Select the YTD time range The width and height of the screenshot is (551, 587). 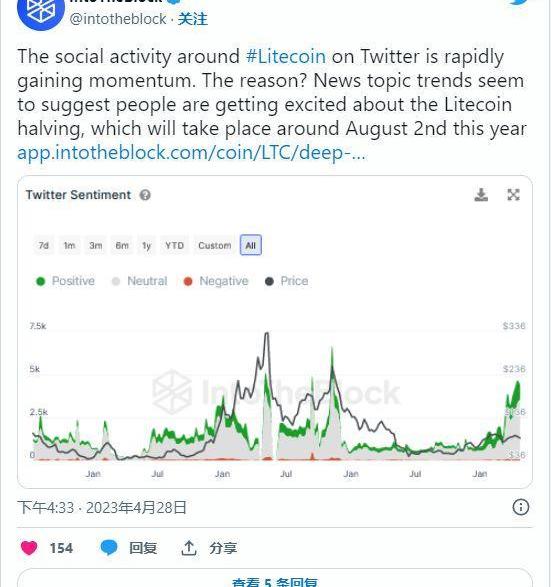174,246
